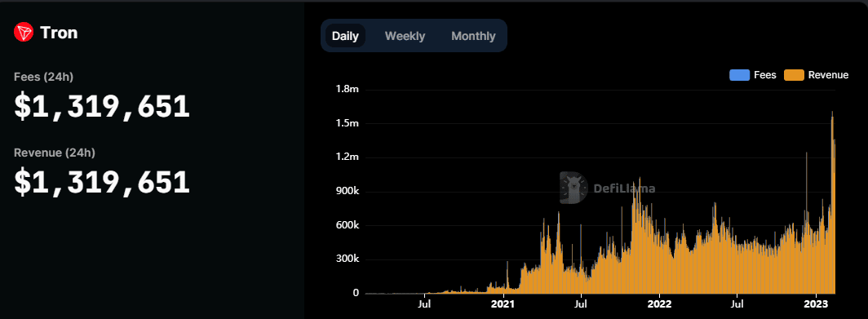Toggle the blue Fees legend swatch
This screenshot has height=319, width=868.
[740, 75]
